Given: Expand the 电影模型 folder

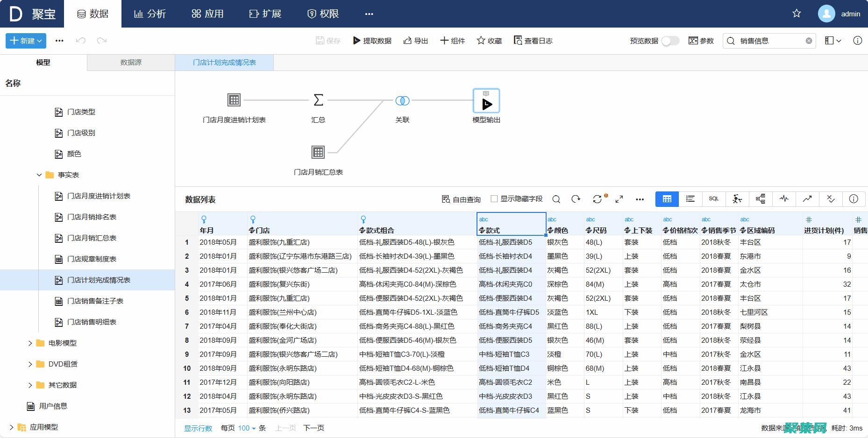Looking at the screenshot, I should coord(30,343).
